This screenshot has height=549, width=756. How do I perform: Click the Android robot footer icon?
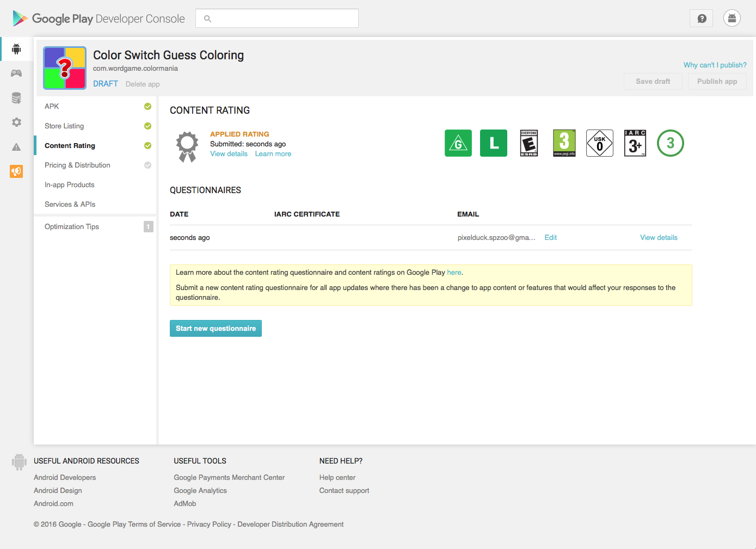19,462
